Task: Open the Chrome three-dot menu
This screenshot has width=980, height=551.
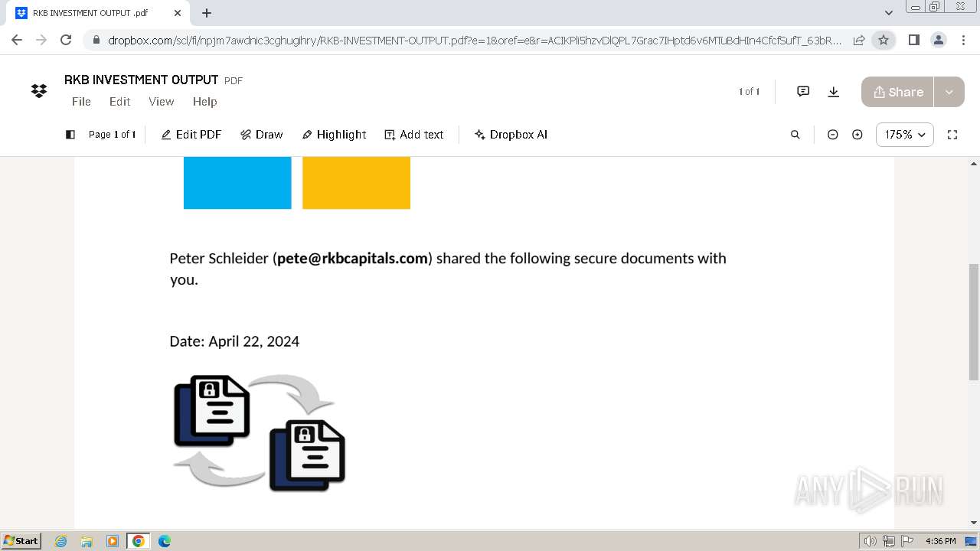Action: click(x=962, y=40)
